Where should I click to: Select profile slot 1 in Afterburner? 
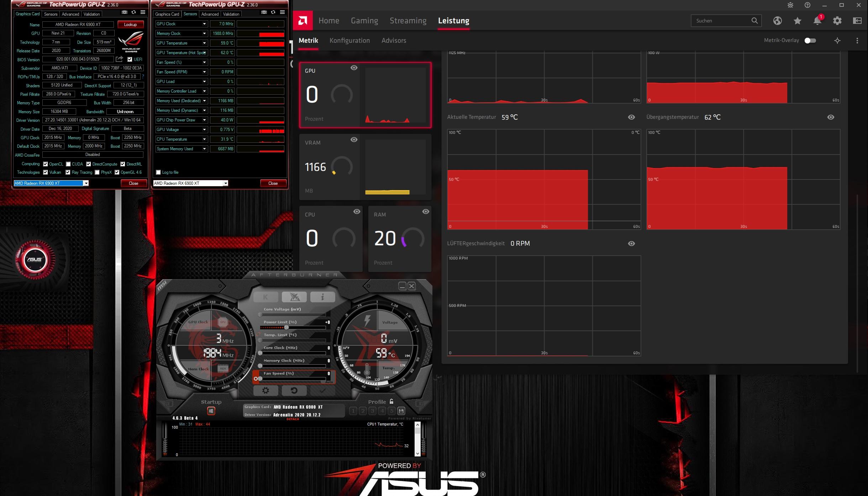pos(353,411)
